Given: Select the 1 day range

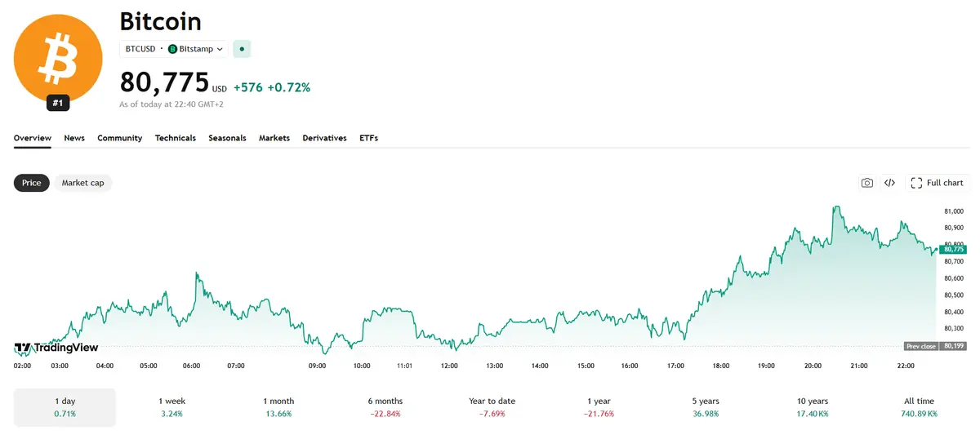Looking at the screenshot, I should (65, 407).
